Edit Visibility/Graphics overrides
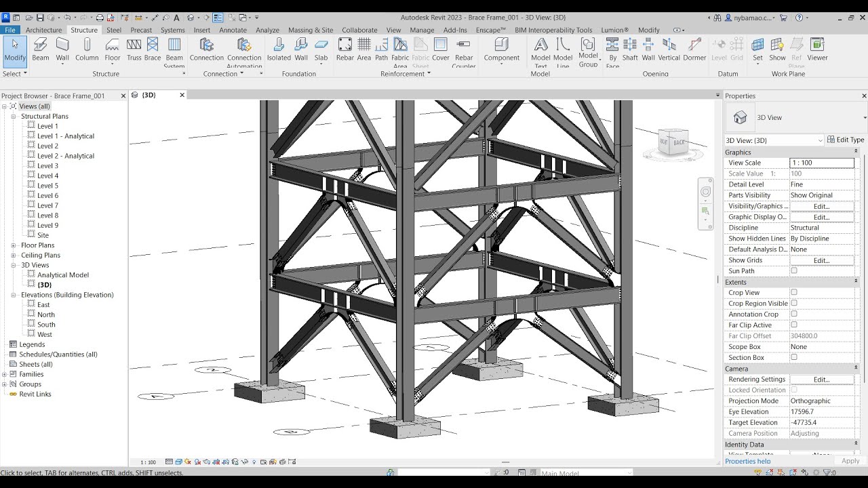The image size is (868, 488). pos(821,206)
